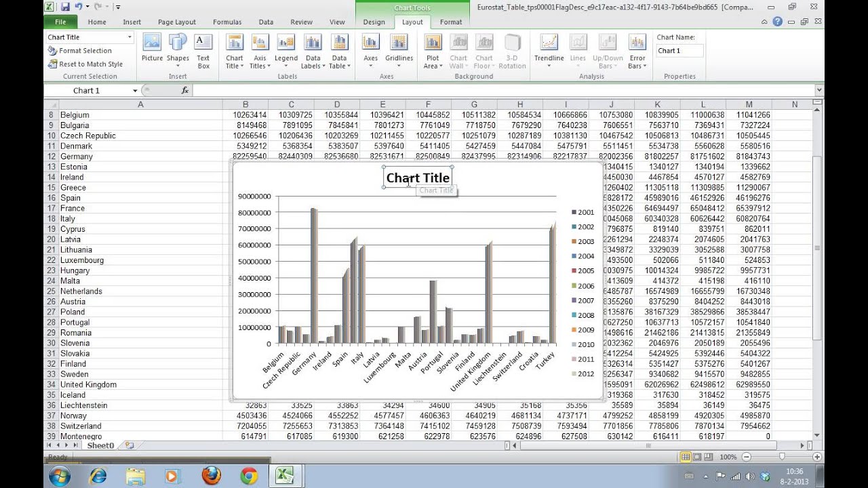Image resolution: width=868 pixels, height=488 pixels.
Task: Click the Lines analysis button
Action: (578, 51)
